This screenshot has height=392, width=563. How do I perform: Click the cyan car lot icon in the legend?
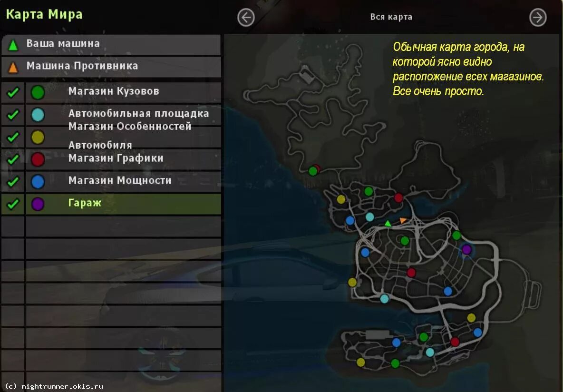pyautogui.click(x=38, y=115)
